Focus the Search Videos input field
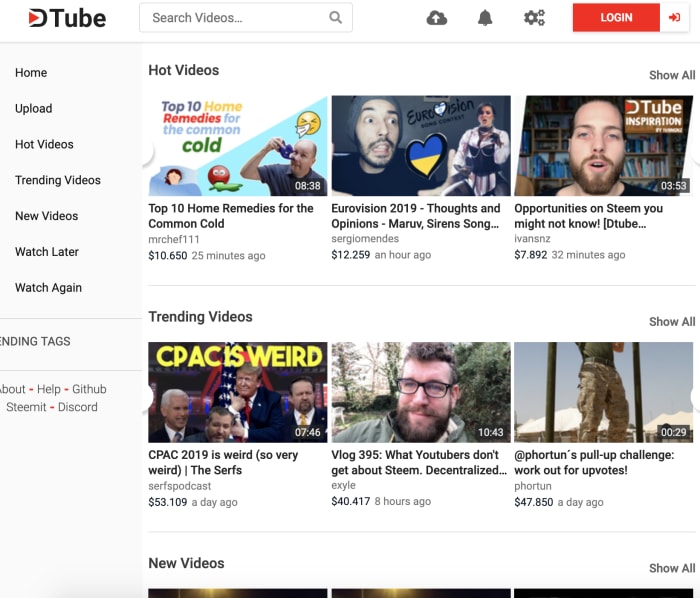 [x=235, y=18]
